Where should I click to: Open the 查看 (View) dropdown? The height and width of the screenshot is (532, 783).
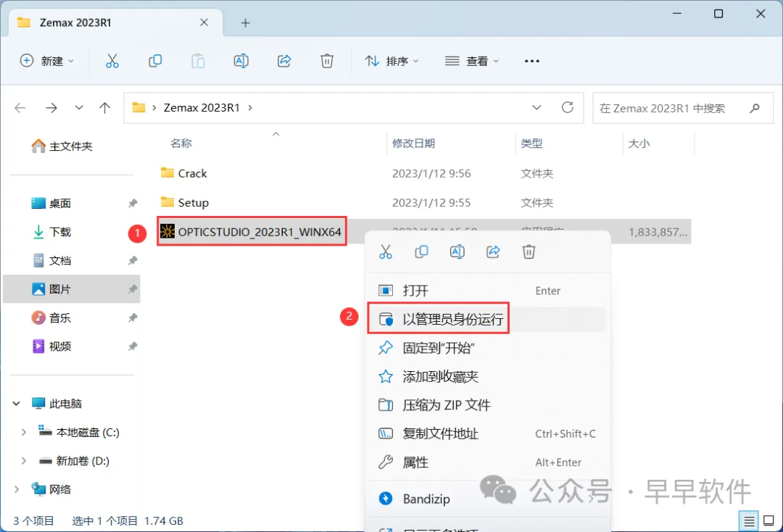click(x=472, y=61)
